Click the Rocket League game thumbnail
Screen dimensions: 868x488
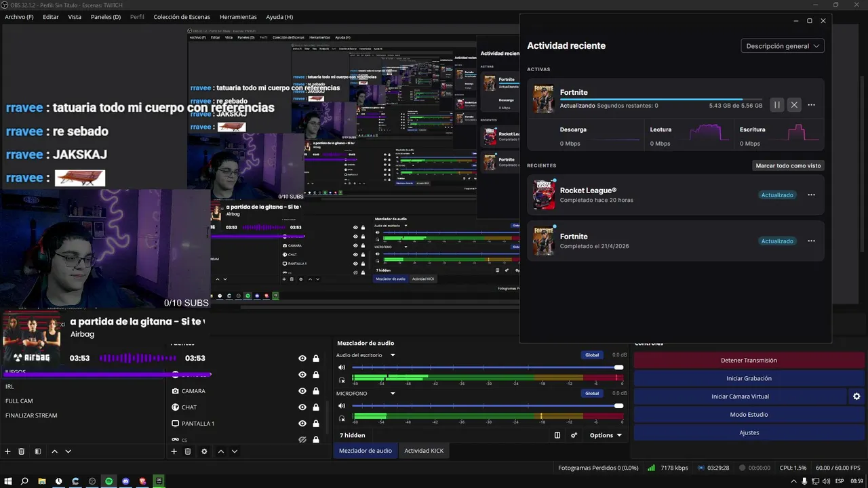click(544, 195)
